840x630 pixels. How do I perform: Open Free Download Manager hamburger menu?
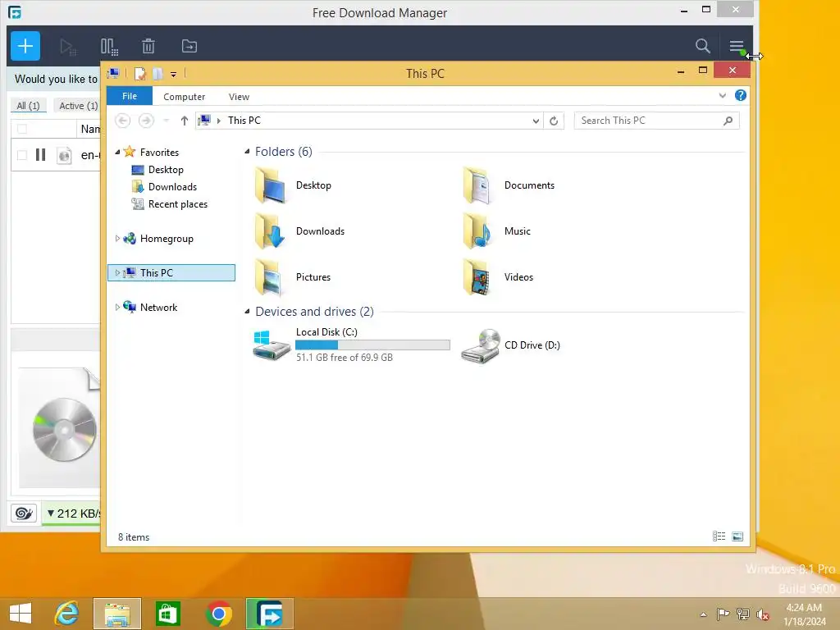point(737,46)
